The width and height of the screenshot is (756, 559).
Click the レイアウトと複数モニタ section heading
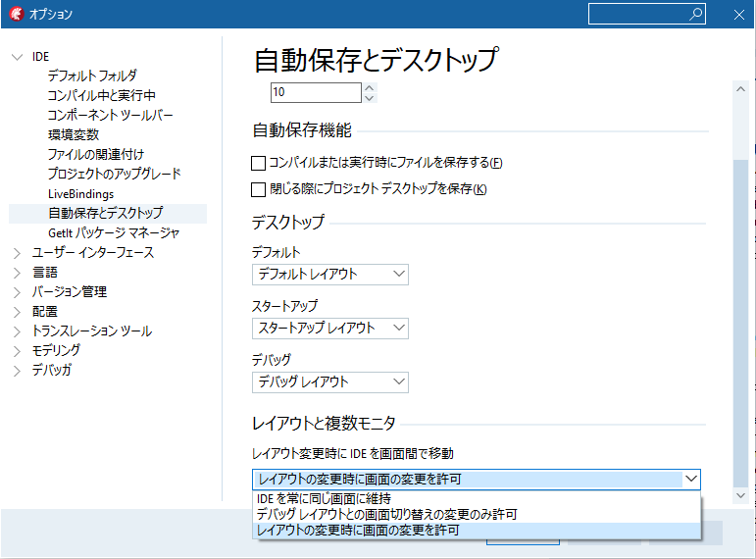point(324,424)
